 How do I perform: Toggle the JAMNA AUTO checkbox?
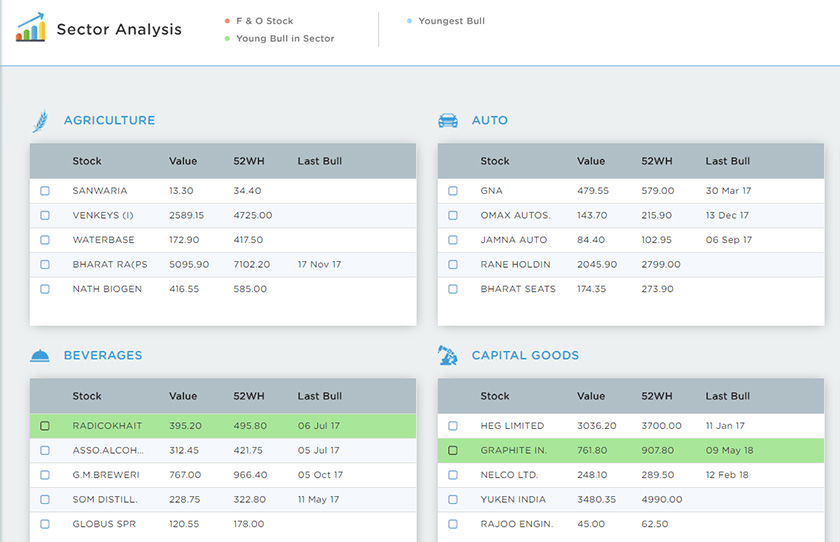(453, 240)
